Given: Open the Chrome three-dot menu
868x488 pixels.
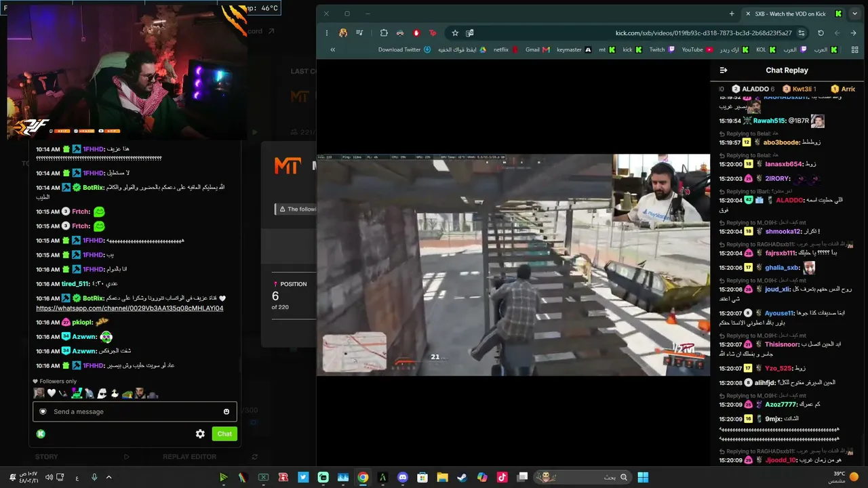Looking at the screenshot, I should (326, 33).
